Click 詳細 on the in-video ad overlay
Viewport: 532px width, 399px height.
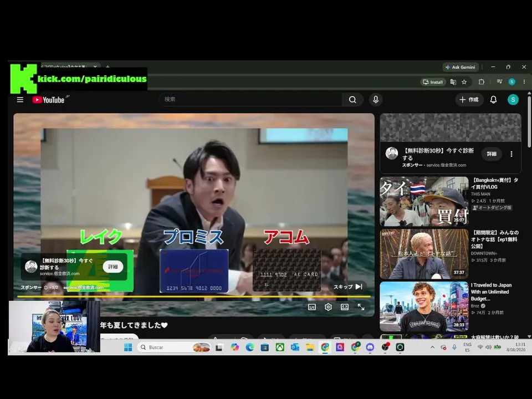pyautogui.click(x=112, y=267)
